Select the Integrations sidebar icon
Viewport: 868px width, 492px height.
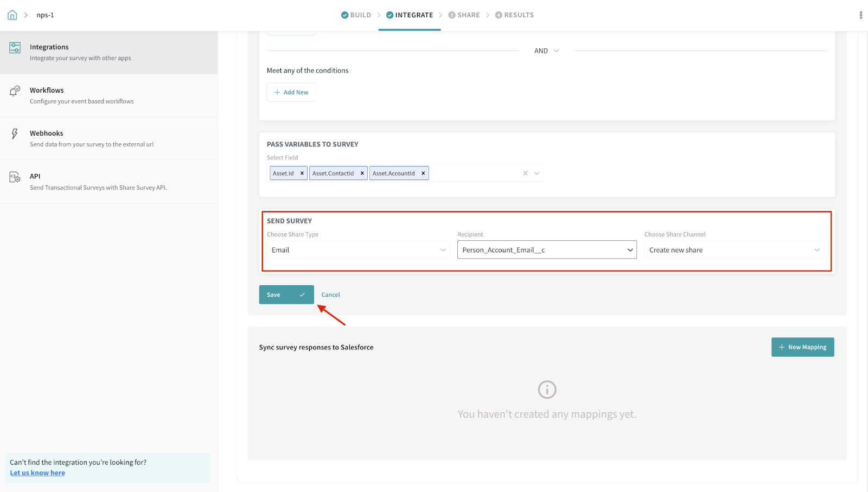click(15, 48)
